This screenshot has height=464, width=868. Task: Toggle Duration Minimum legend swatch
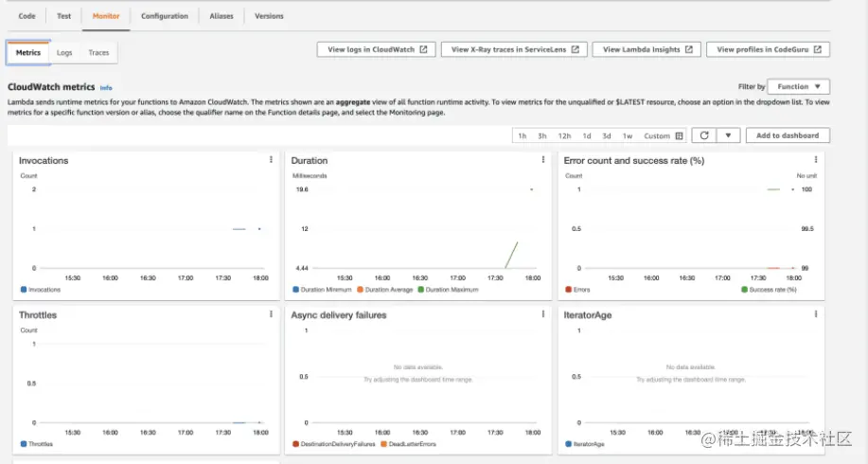[x=295, y=289]
